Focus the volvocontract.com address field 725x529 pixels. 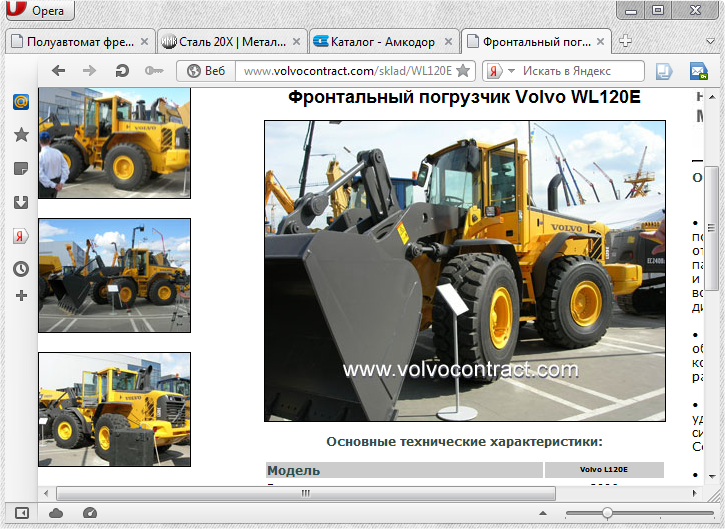pyautogui.click(x=347, y=71)
